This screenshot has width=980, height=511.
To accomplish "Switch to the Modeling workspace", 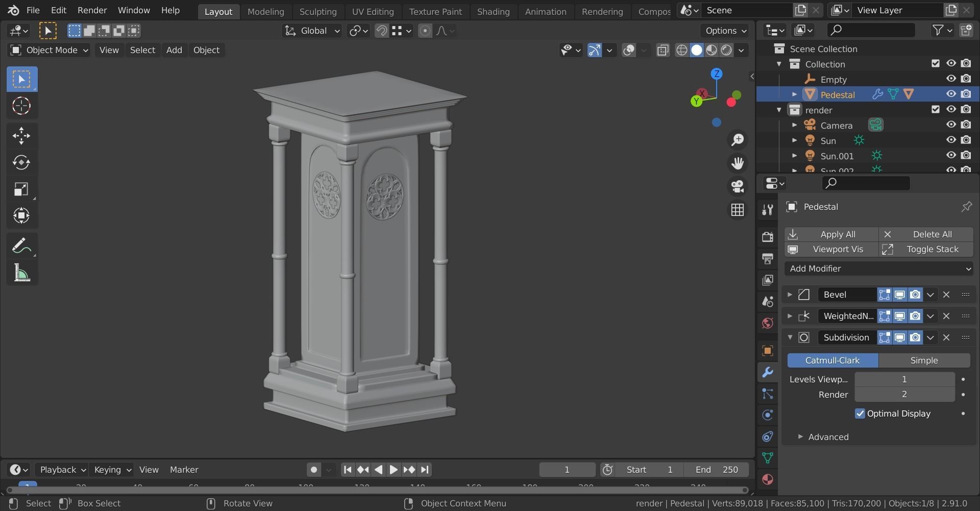I will tap(266, 11).
